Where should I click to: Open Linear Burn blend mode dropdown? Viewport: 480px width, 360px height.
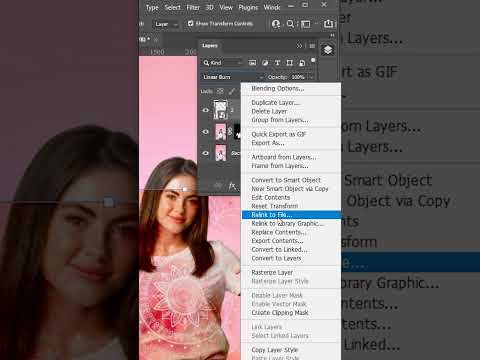coord(233,77)
